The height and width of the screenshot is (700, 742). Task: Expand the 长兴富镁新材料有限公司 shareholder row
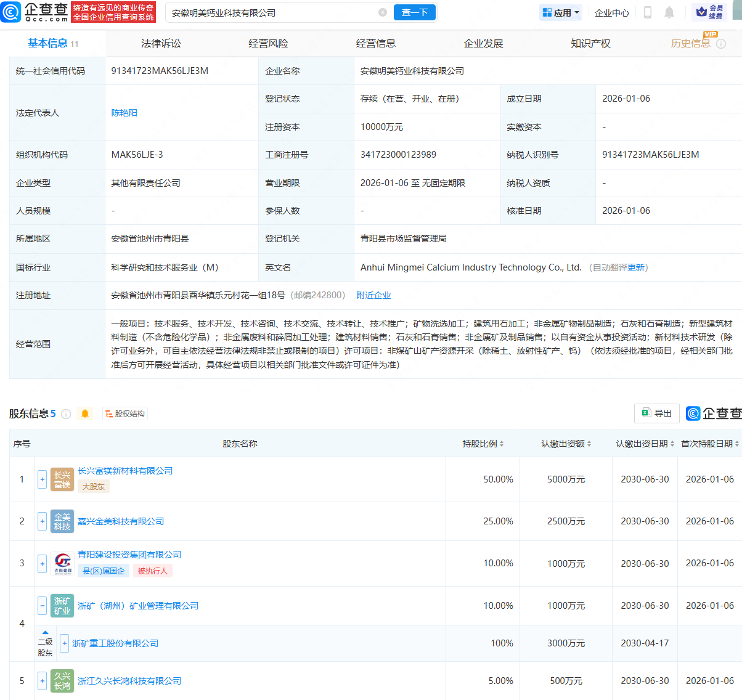[x=42, y=479]
